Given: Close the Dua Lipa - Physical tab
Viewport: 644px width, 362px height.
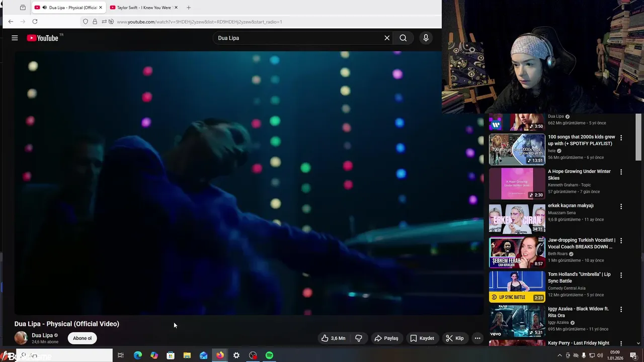Looking at the screenshot, I should pos(100,8).
